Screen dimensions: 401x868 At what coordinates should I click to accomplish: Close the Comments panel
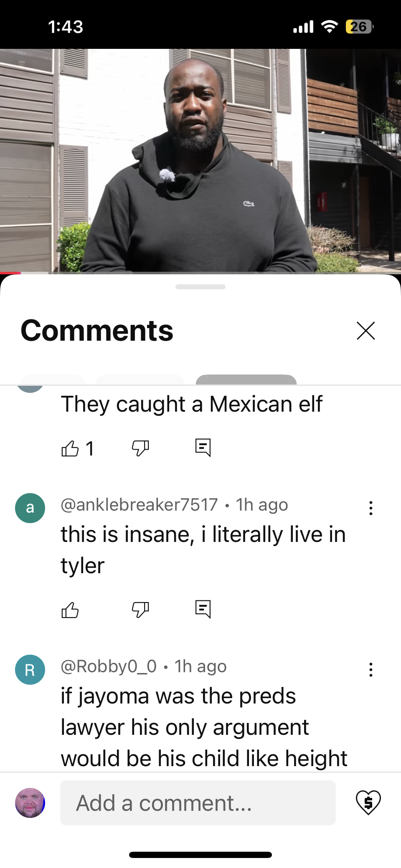(366, 331)
